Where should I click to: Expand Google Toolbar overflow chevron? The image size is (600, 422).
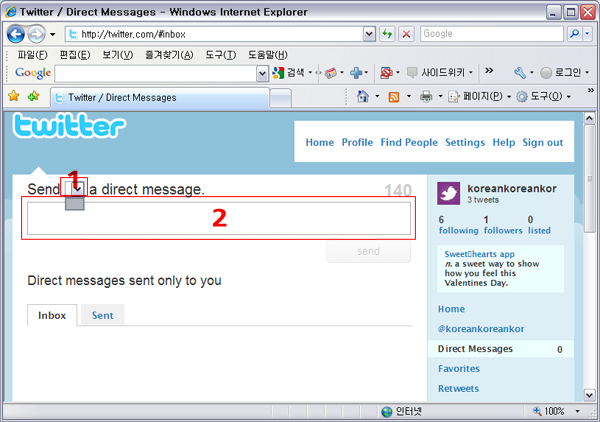click(489, 70)
